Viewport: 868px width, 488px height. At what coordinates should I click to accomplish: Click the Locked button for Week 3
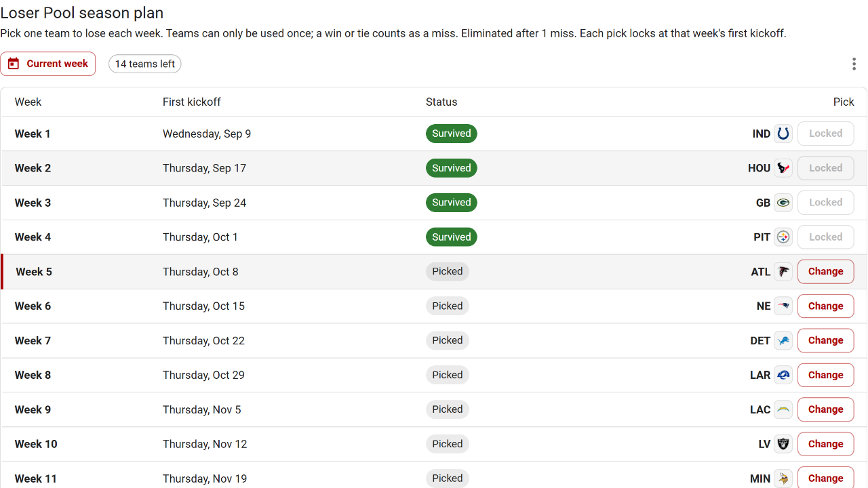coord(825,202)
